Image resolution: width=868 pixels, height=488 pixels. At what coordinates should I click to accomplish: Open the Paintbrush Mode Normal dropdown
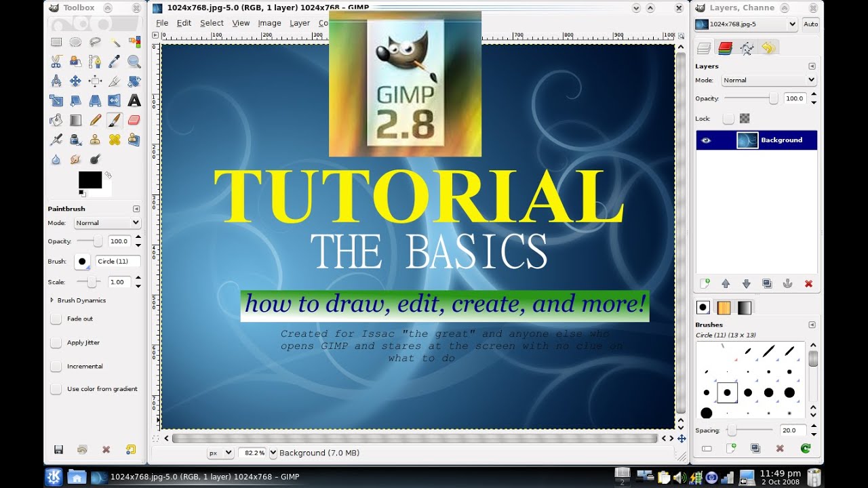coord(107,223)
